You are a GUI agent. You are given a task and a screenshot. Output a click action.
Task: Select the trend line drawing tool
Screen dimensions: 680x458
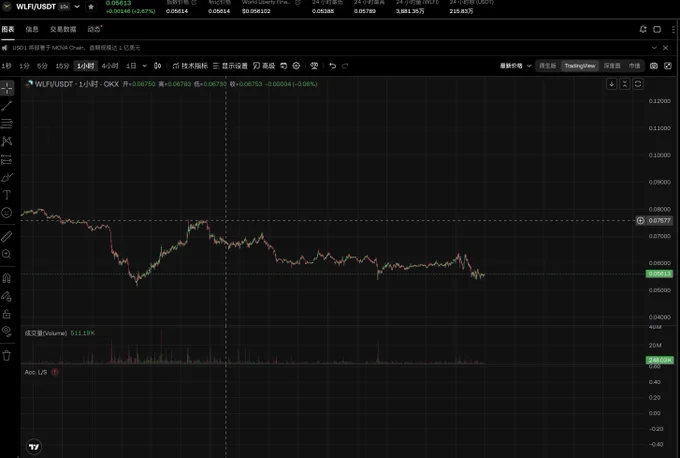pos(7,106)
